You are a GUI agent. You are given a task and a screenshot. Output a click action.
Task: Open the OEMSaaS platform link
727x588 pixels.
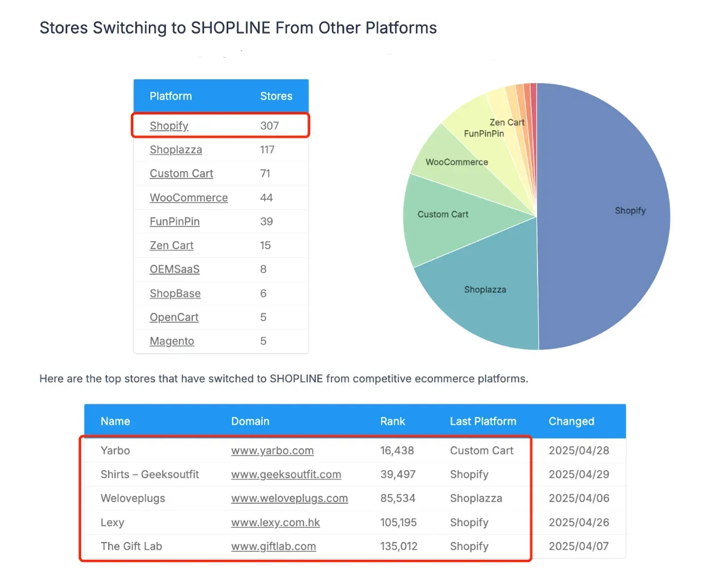[x=174, y=269]
